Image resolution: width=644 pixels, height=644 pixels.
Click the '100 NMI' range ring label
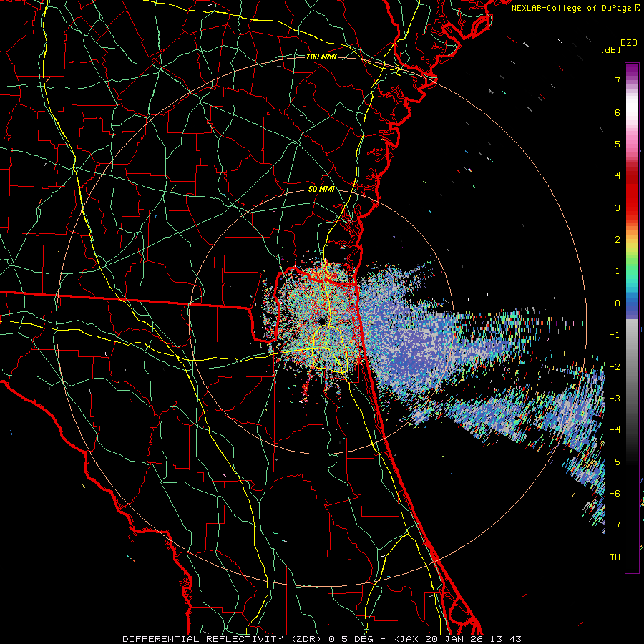(x=321, y=57)
